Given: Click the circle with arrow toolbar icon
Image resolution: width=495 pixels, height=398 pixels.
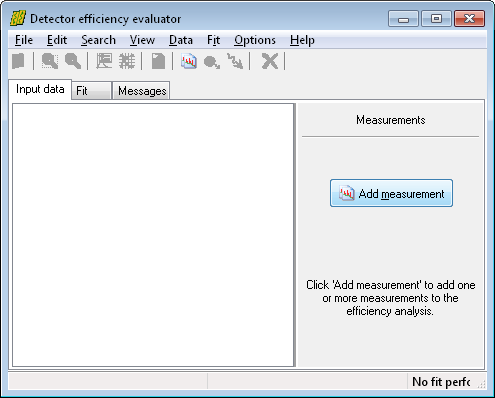Looking at the screenshot, I should coord(212,62).
